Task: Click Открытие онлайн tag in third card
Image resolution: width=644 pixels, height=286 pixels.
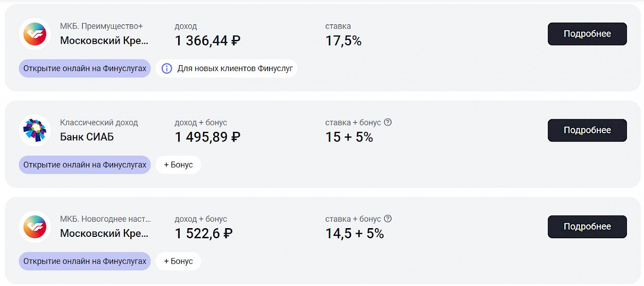Action: [x=85, y=261]
